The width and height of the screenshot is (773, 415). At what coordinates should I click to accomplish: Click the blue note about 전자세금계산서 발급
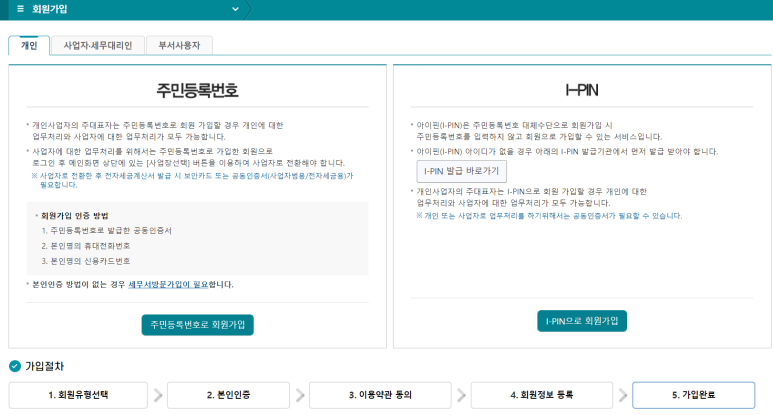click(x=192, y=180)
